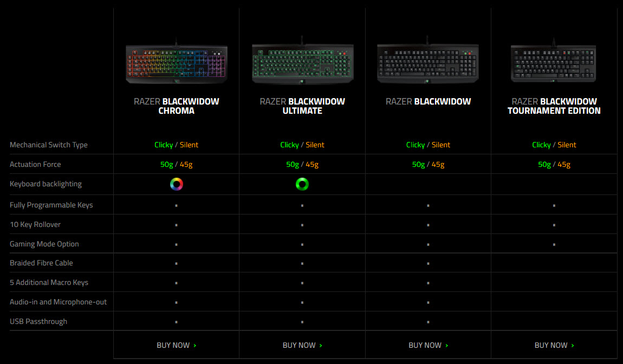Click Silent in the standard BlackWidow column
The height and width of the screenshot is (364, 623).
pyautogui.click(x=441, y=145)
